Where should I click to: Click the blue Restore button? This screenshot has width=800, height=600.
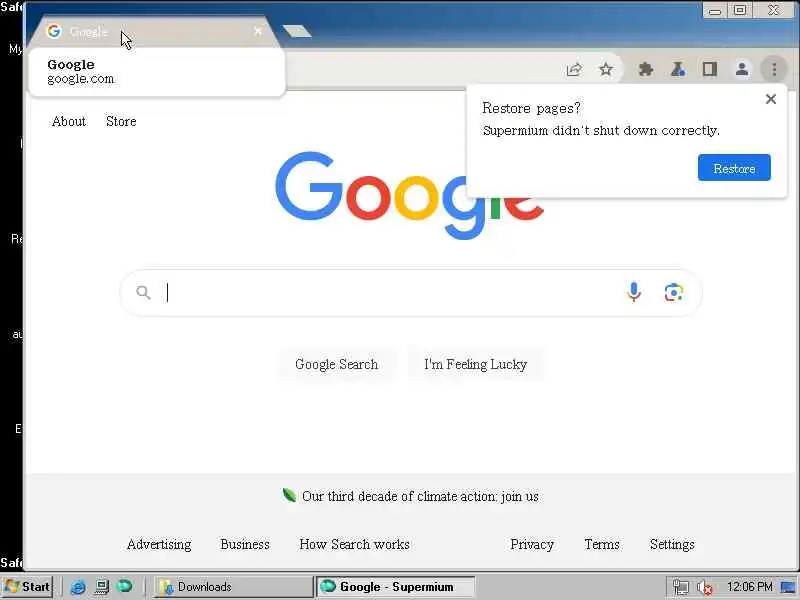tap(734, 168)
